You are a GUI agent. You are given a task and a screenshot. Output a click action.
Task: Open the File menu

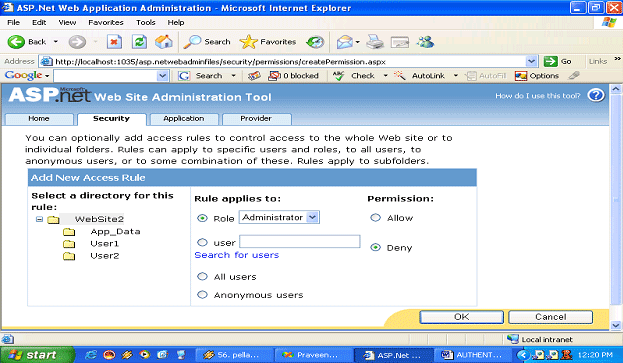(13, 22)
